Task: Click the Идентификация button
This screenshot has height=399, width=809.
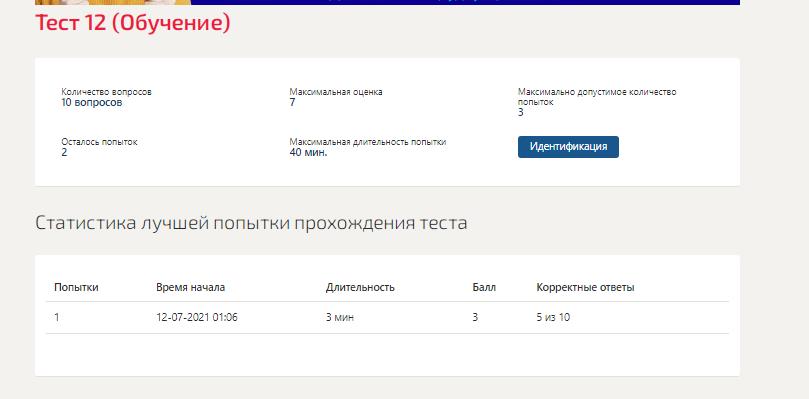Action: tap(568, 147)
